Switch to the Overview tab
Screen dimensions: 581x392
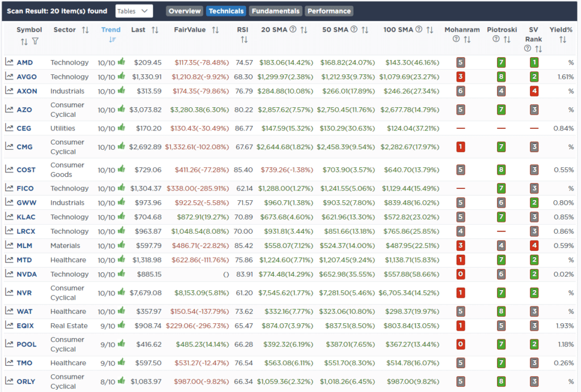click(x=184, y=11)
